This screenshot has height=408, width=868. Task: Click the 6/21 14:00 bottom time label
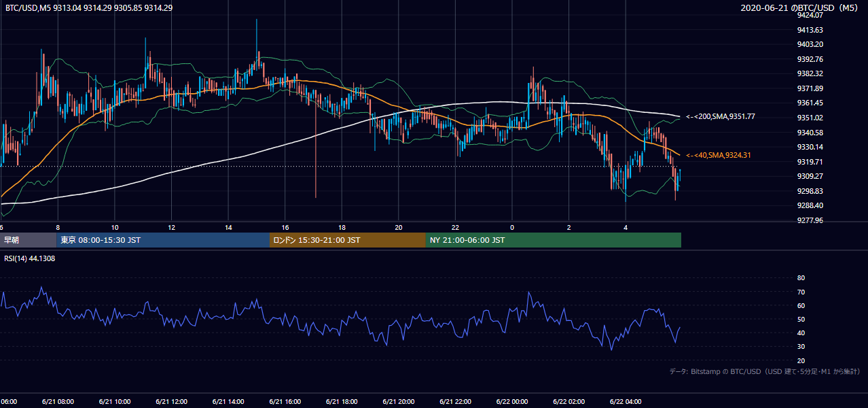click(x=228, y=402)
